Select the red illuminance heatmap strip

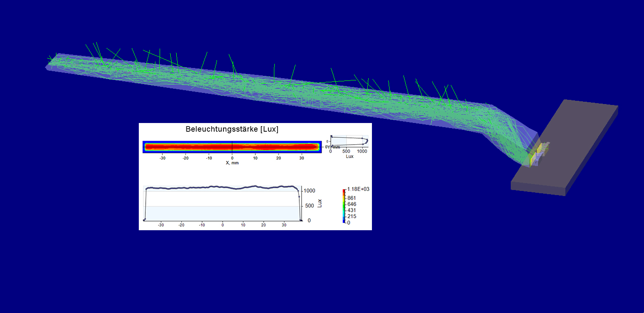point(232,147)
